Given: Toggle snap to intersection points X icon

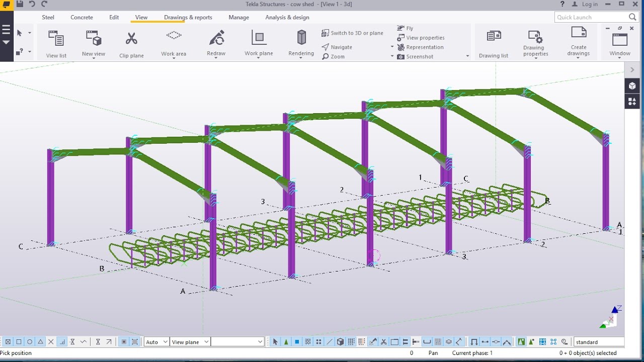Looking at the screenshot, I should click(x=51, y=342).
